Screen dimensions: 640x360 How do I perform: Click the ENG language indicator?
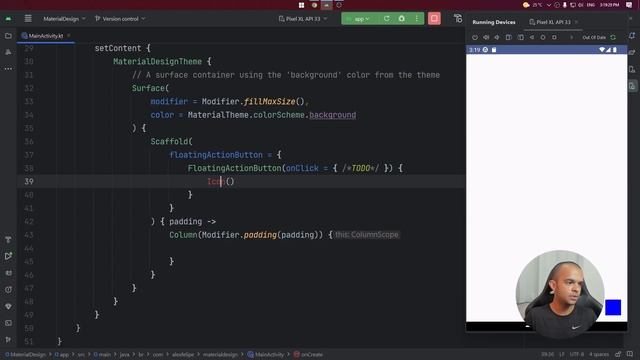(x=591, y=5)
